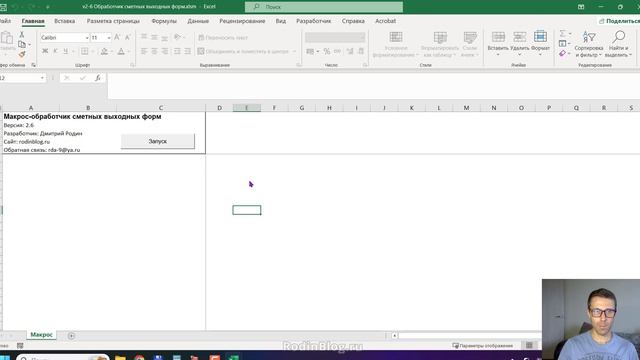Open the Данные ribbon tab
This screenshot has width=640, height=360.
point(198,21)
